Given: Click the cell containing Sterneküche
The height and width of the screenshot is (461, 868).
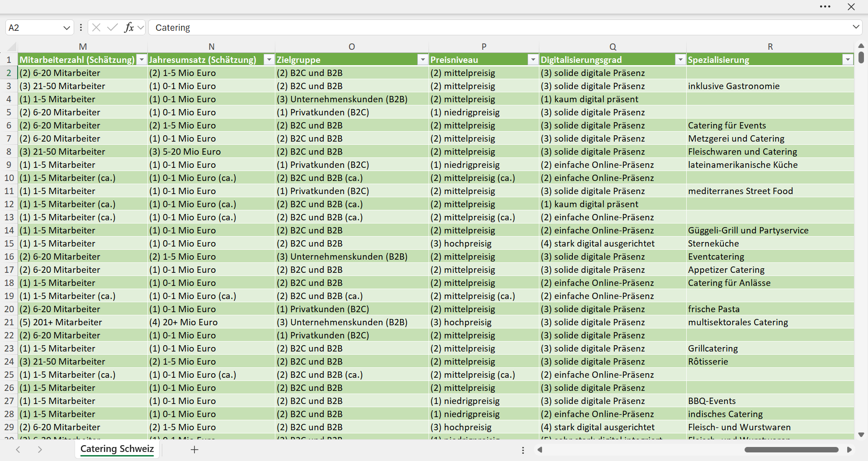Looking at the screenshot, I should click(770, 243).
